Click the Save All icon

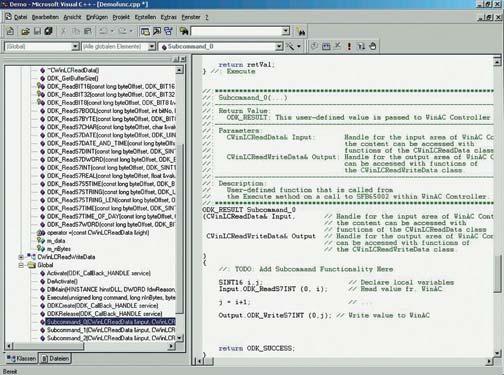(x=49, y=31)
